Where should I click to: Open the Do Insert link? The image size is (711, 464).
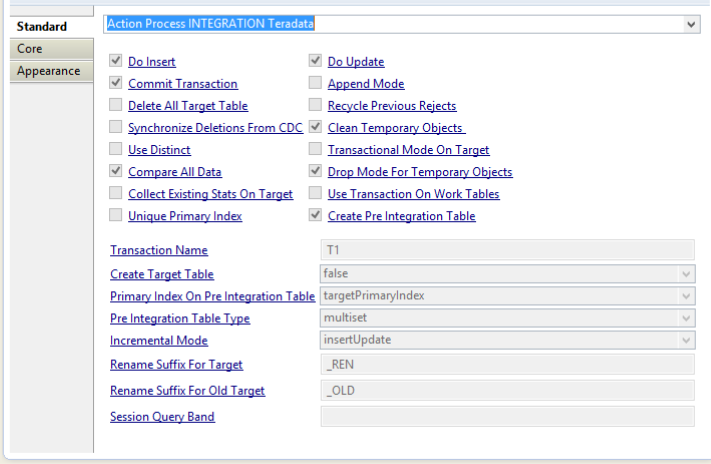point(152,62)
